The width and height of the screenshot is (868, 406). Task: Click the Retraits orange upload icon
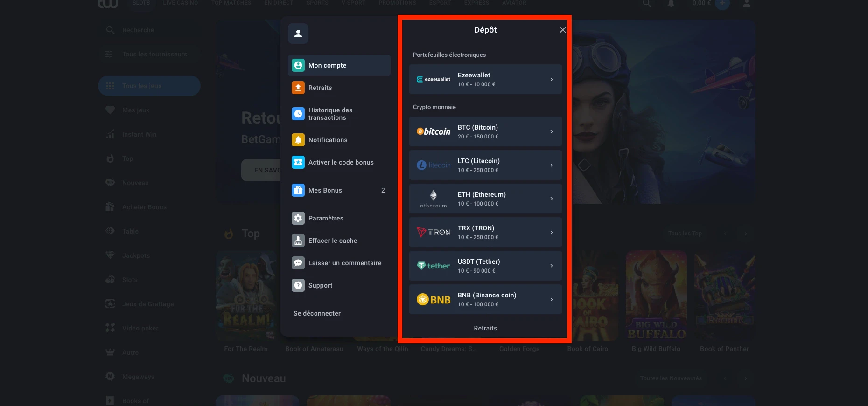pyautogui.click(x=298, y=88)
